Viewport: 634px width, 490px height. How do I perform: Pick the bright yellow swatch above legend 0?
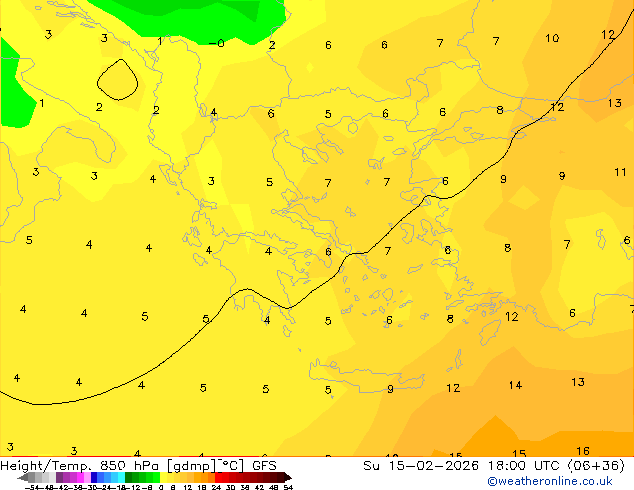163,477
